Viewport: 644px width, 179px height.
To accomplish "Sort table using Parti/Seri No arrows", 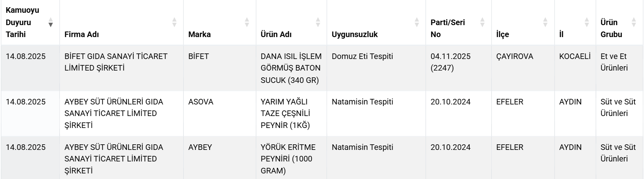I will click(483, 22).
